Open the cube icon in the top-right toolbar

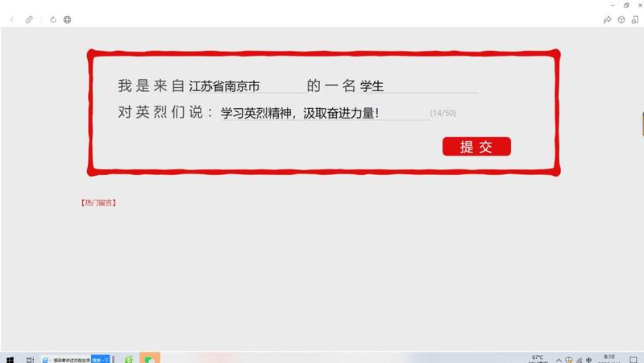click(x=621, y=19)
